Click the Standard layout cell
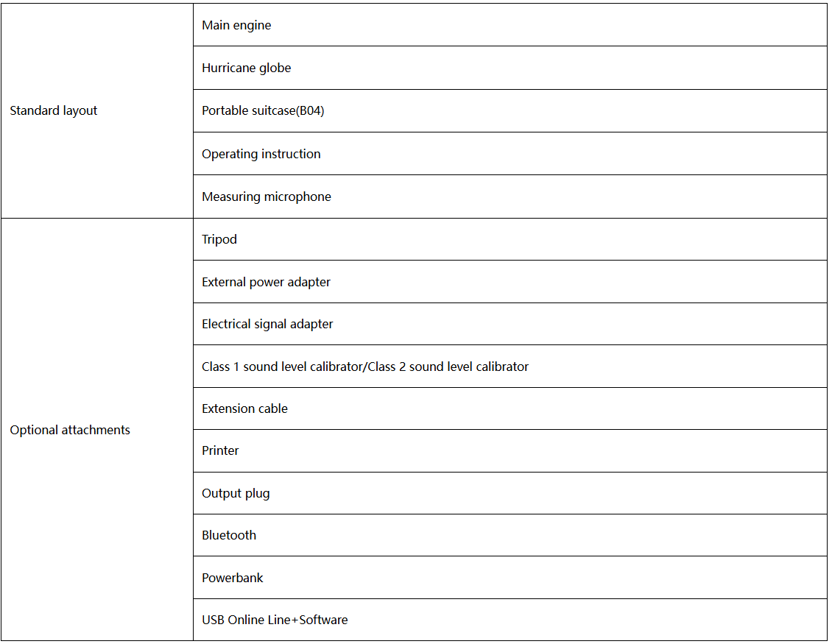Viewport: 832px width, 644px height. [97, 110]
